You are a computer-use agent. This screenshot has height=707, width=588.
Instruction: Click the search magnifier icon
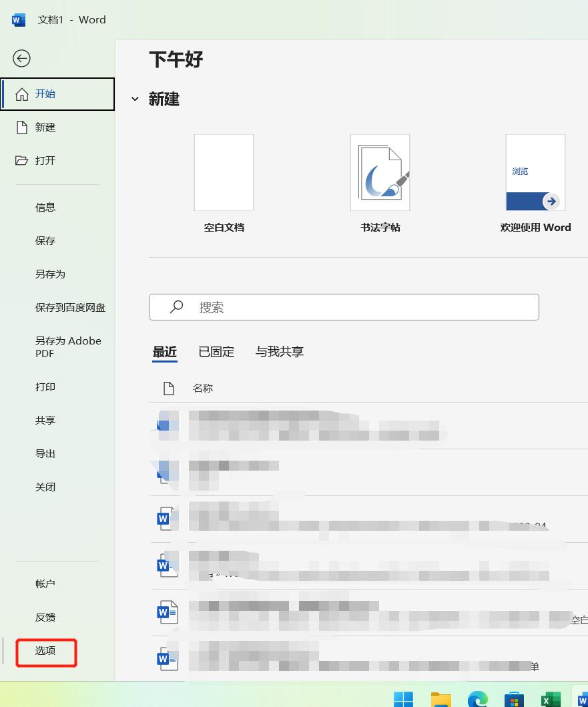point(176,306)
